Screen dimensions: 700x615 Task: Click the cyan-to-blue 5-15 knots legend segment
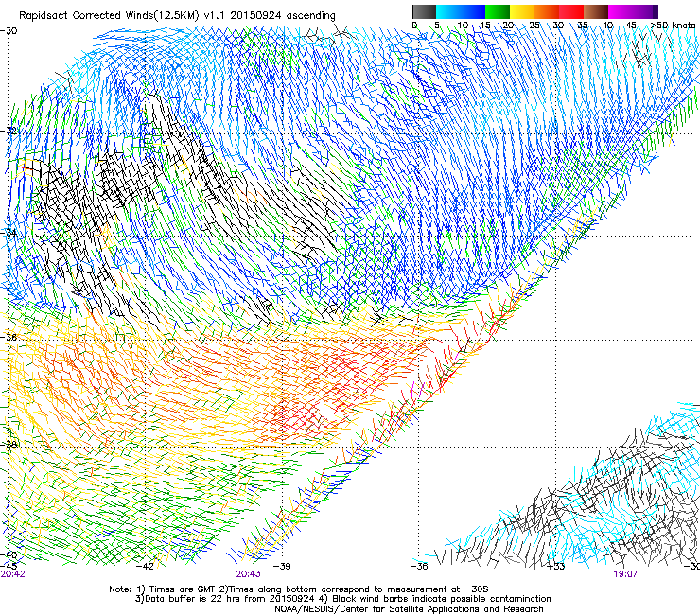click(x=461, y=11)
